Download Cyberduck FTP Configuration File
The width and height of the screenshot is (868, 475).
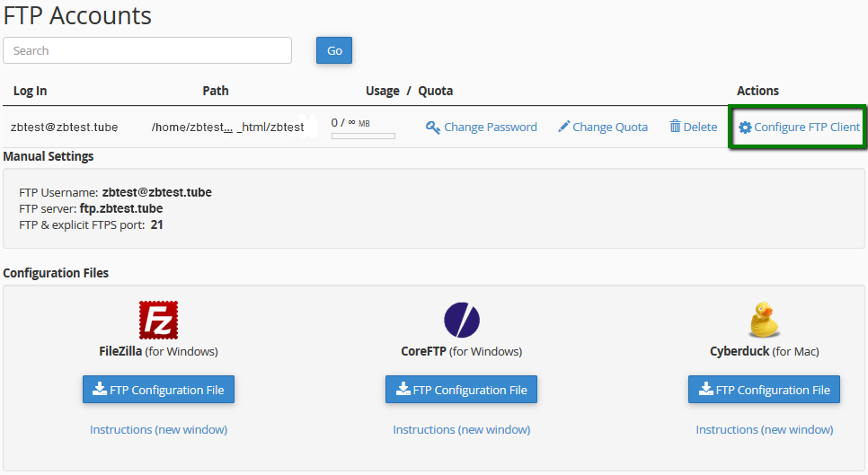[x=764, y=390]
